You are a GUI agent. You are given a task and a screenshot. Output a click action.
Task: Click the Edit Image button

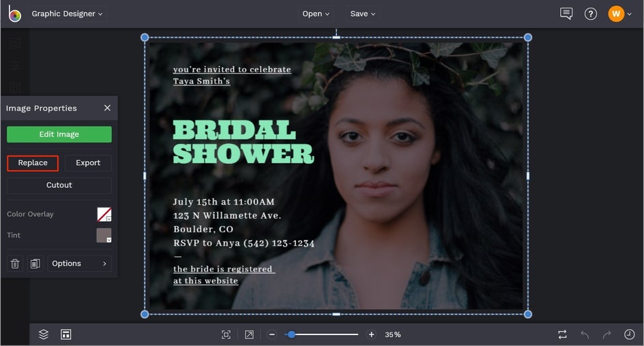[59, 134]
